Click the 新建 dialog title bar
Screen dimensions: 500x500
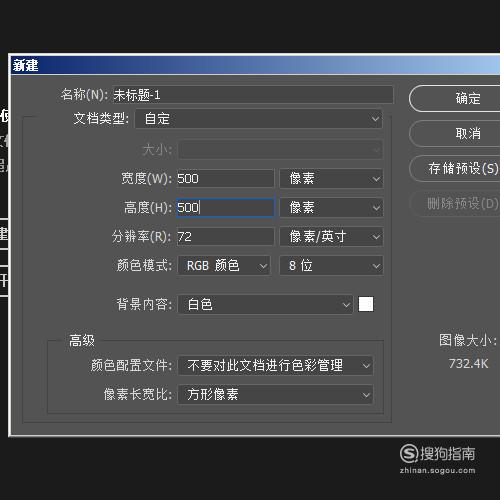coord(255,65)
